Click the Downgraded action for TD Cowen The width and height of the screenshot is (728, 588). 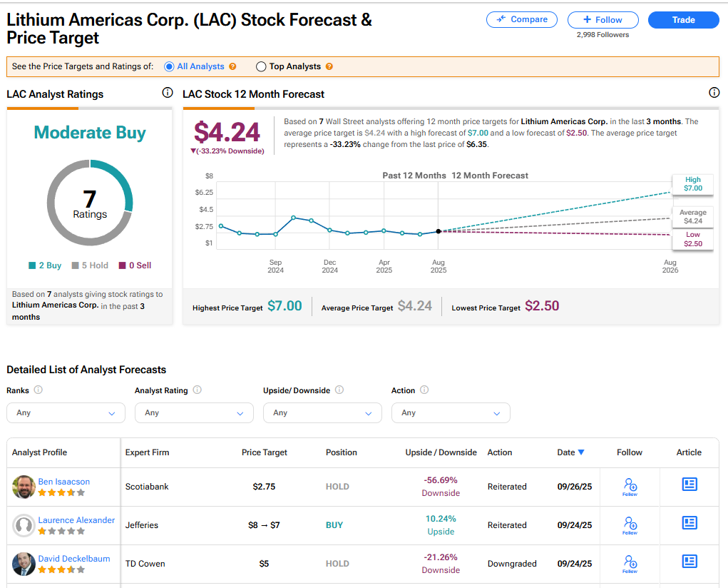coord(512,564)
